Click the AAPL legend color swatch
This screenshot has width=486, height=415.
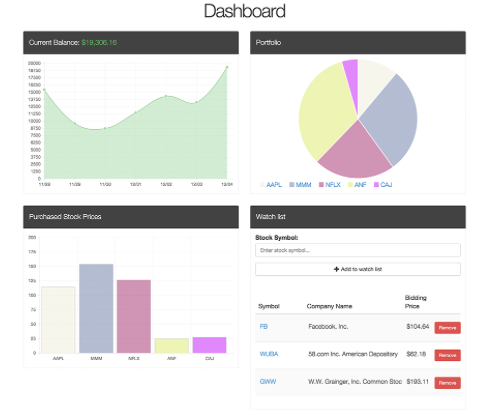262,185
